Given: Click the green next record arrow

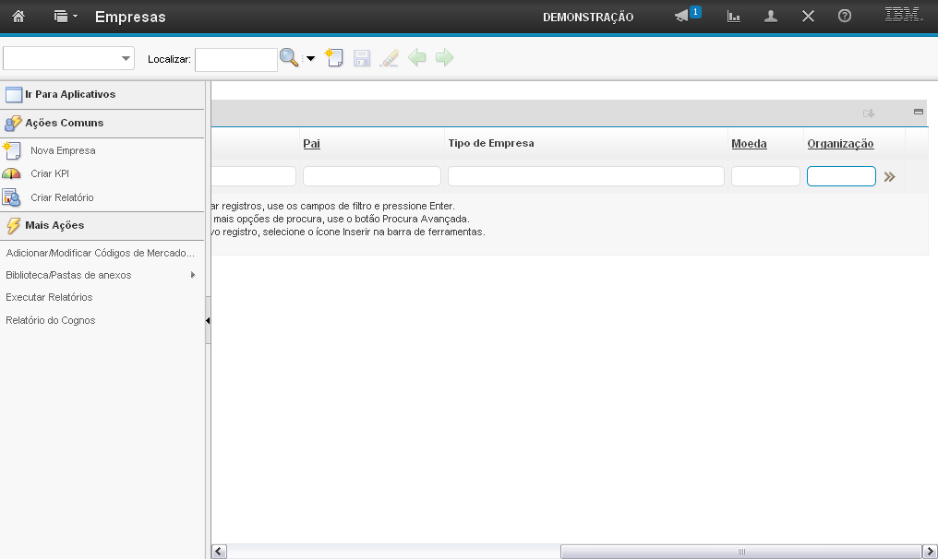Looking at the screenshot, I should point(445,58).
